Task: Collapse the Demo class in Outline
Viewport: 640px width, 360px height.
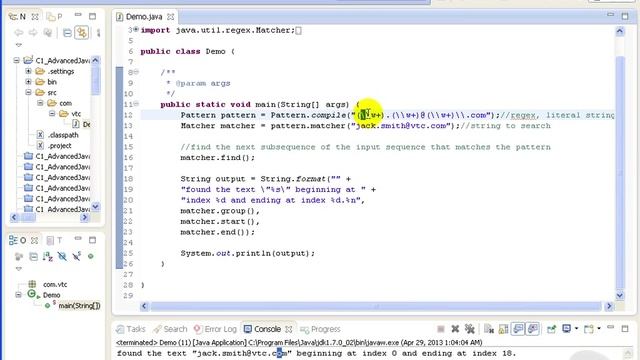Action: [18, 295]
